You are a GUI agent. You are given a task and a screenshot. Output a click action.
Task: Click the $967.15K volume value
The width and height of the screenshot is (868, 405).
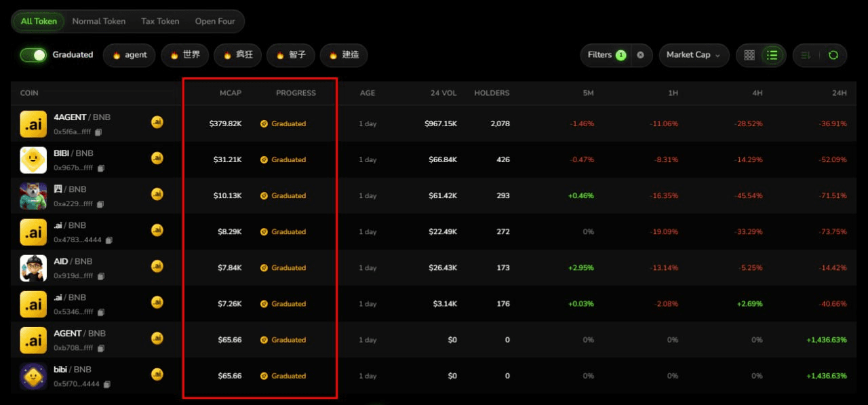pyautogui.click(x=441, y=123)
